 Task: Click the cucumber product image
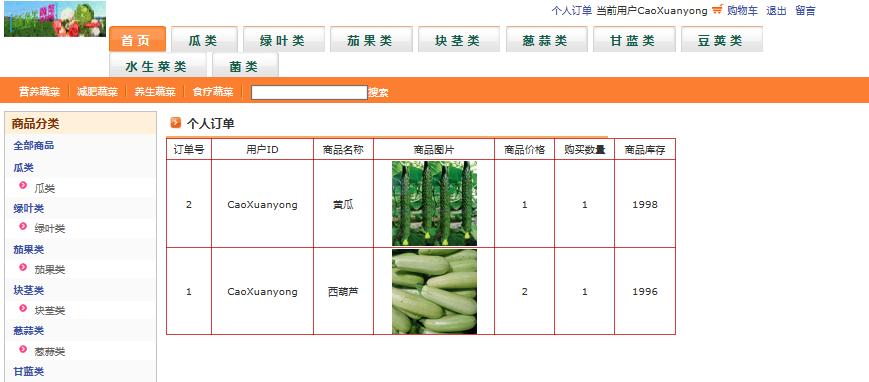click(x=434, y=203)
